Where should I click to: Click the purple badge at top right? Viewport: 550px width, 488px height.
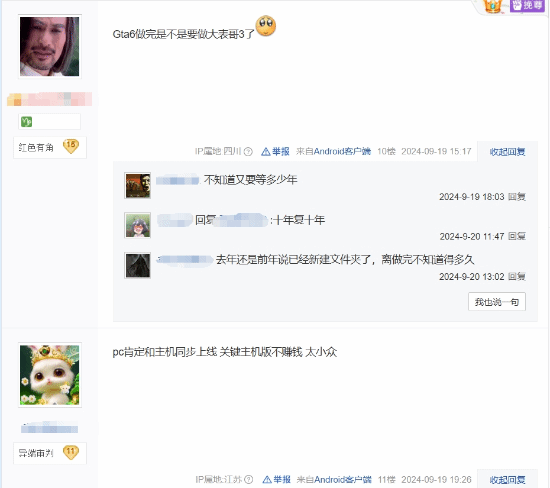[x=527, y=5]
